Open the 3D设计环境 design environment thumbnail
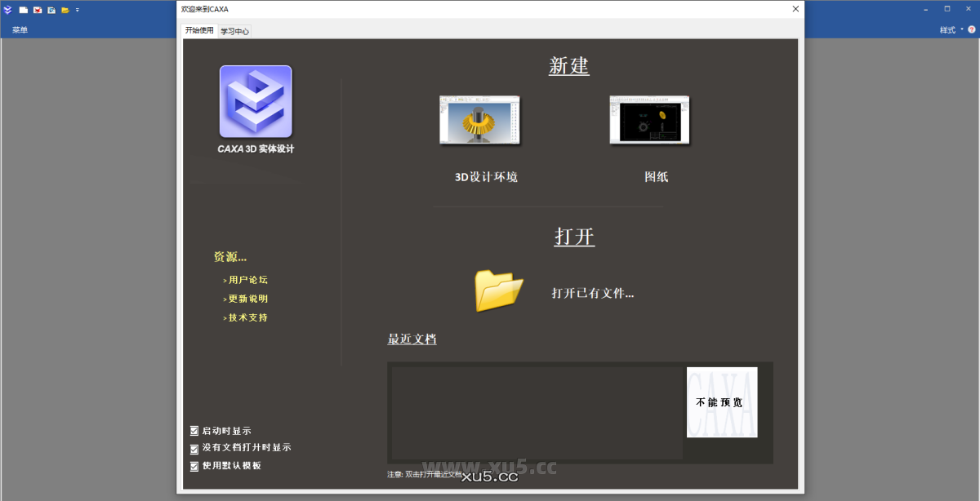The height and width of the screenshot is (501, 980). point(479,120)
